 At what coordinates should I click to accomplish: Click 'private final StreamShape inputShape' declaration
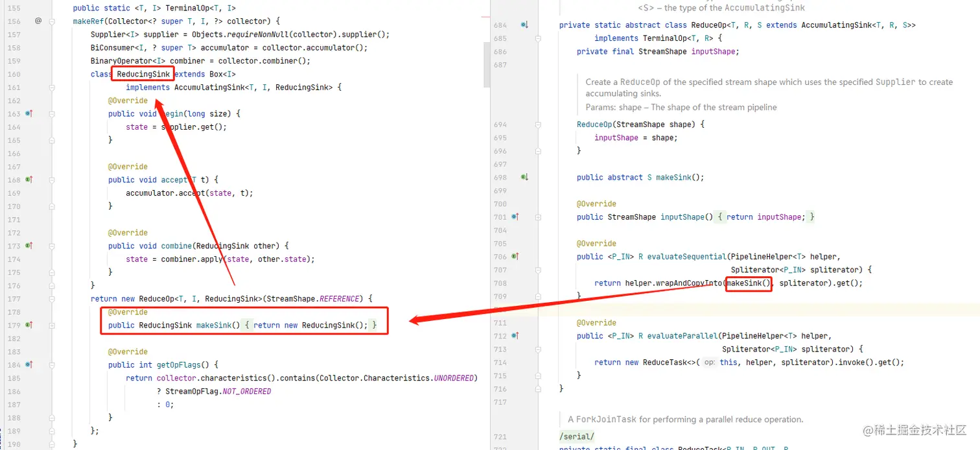[657, 51]
